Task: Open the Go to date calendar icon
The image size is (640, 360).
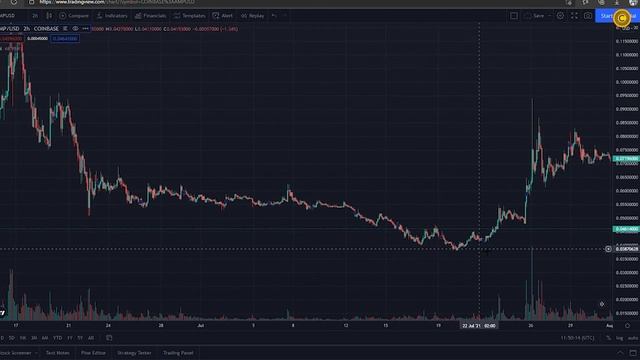Action: point(109,338)
